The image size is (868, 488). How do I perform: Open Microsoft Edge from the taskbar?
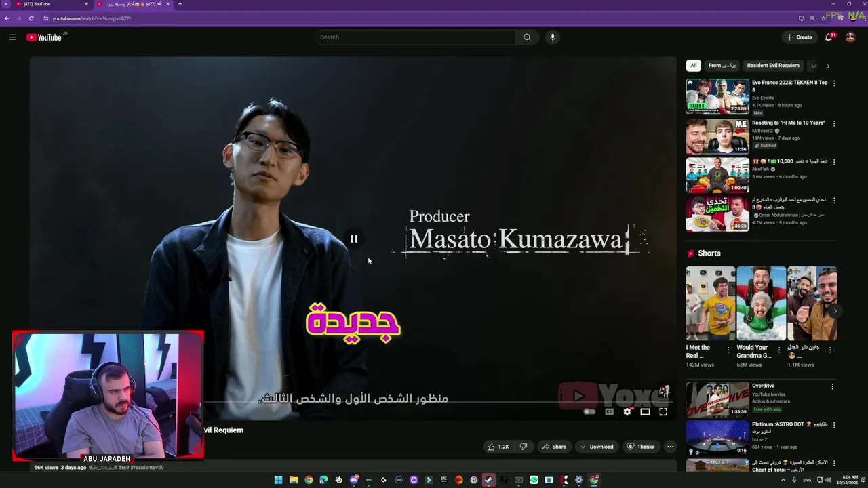(323, 480)
